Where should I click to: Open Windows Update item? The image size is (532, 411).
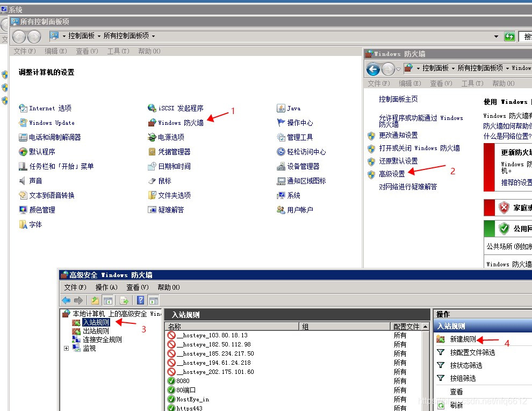point(47,123)
